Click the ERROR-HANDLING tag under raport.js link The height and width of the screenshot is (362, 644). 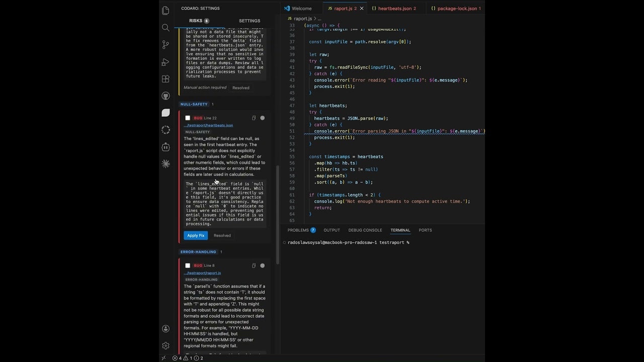click(201, 280)
